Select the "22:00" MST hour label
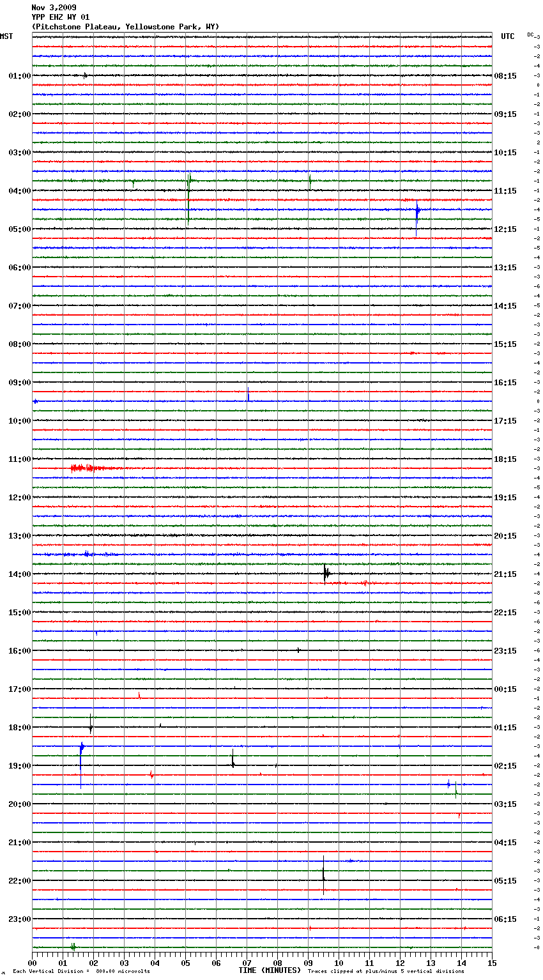 click(x=20, y=881)
